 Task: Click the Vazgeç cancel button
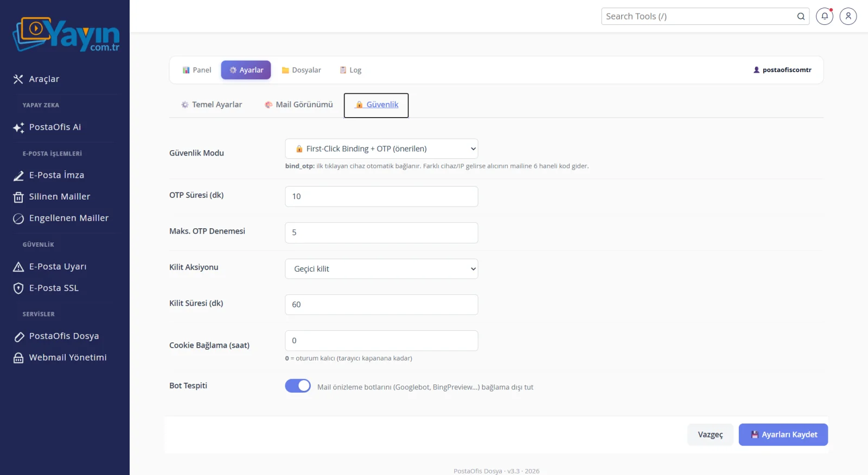click(x=710, y=435)
